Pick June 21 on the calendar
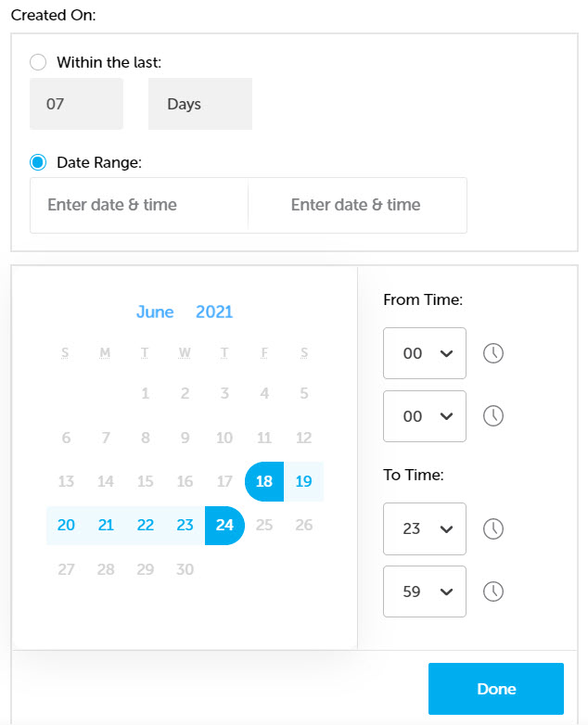Viewport: 588px width, 725px height. coord(106,526)
